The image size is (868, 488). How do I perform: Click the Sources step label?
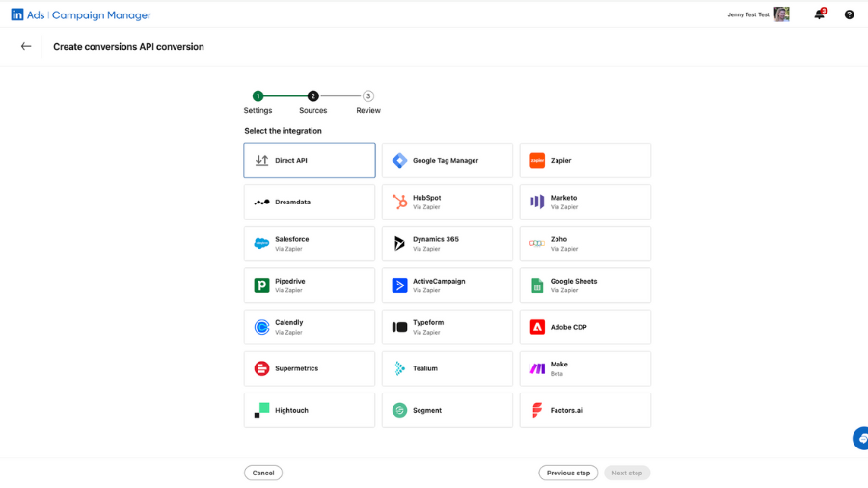tap(312, 110)
